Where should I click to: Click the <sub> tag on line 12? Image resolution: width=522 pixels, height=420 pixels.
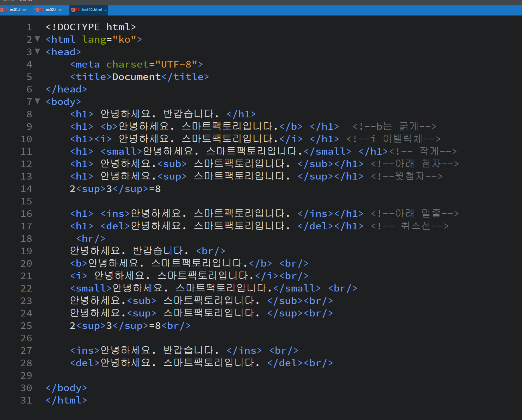click(172, 164)
